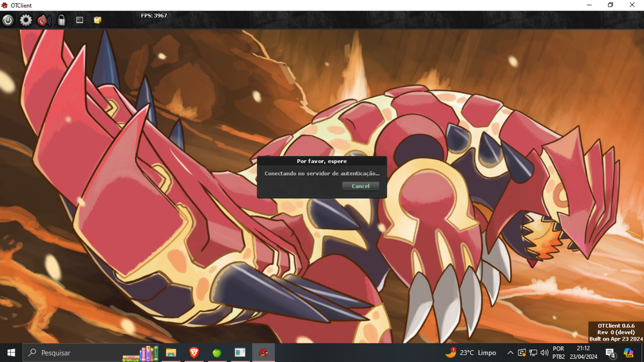The width and height of the screenshot is (644, 362).
Task: Click the 'Por favor, espere' dialog title bar
Action: pos(322,161)
